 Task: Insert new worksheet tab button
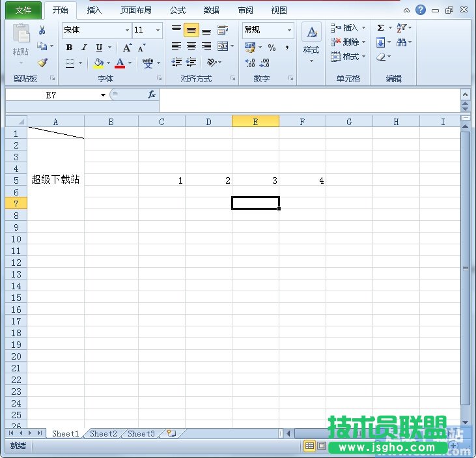pyautogui.click(x=171, y=434)
